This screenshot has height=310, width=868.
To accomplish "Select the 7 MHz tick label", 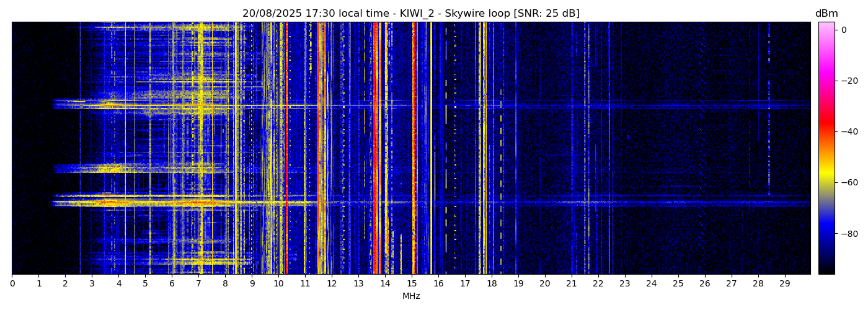I will [198, 284].
